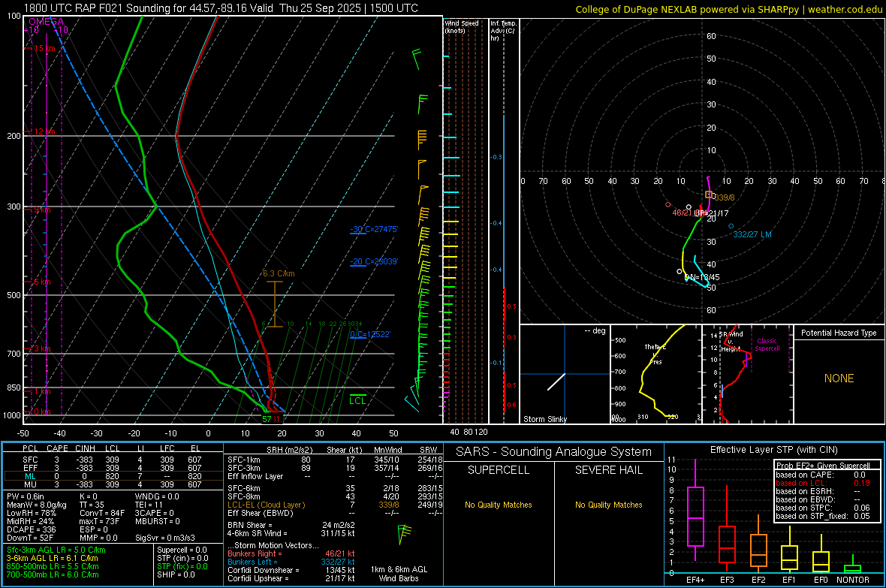Click the CINH column header

point(85,448)
